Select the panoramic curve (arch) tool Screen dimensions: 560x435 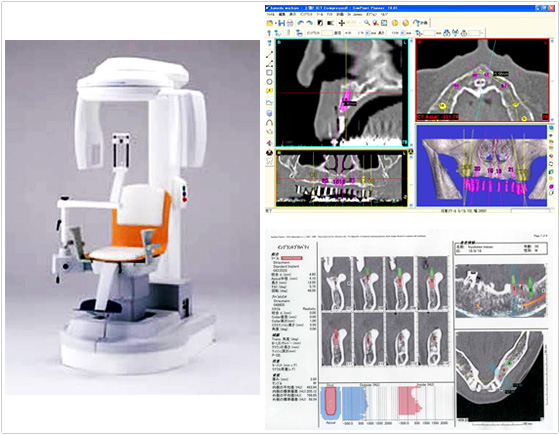pyautogui.click(x=269, y=122)
